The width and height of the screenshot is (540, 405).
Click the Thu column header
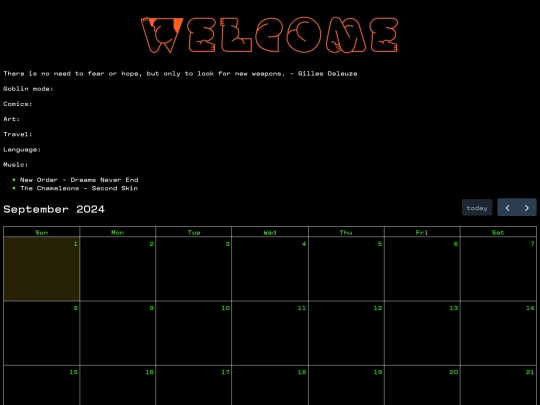click(x=346, y=232)
